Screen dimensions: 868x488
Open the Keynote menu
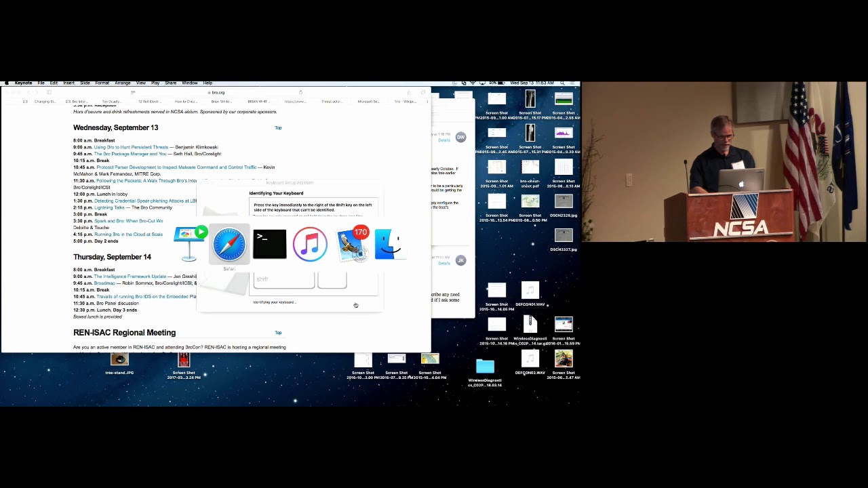23,83
